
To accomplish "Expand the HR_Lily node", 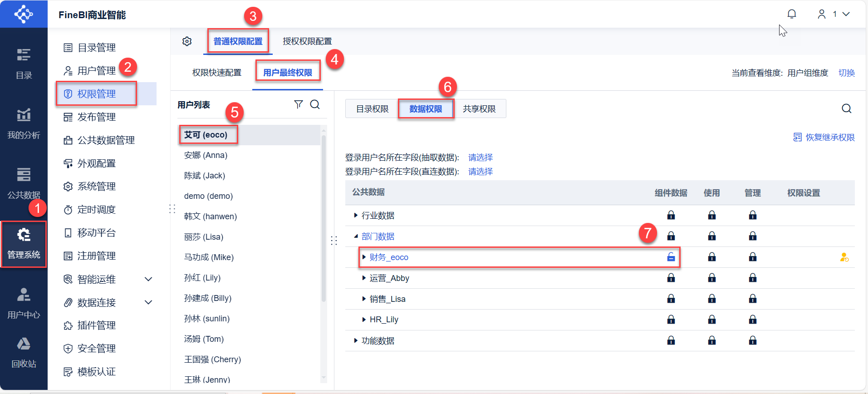I will click(x=364, y=320).
